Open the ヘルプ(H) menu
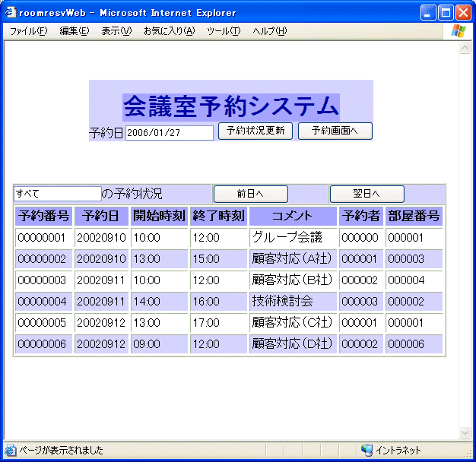The height and width of the screenshot is (462, 476). pyautogui.click(x=270, y=31)
